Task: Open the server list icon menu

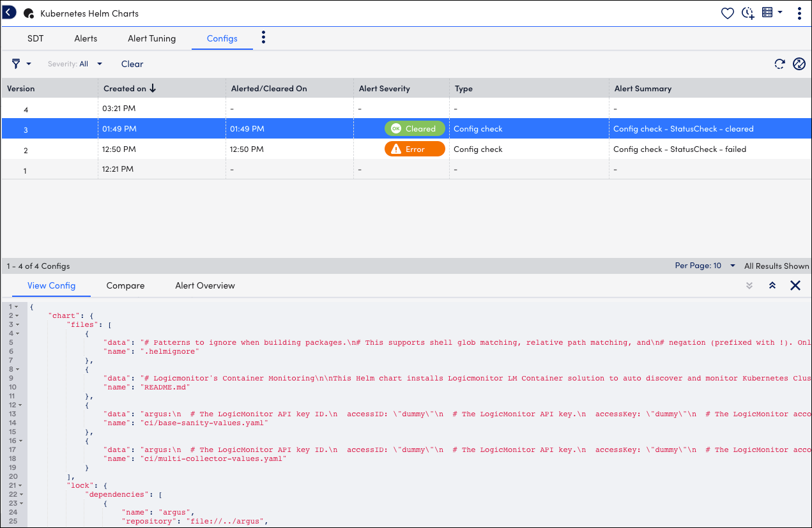Action: point(767,13)
